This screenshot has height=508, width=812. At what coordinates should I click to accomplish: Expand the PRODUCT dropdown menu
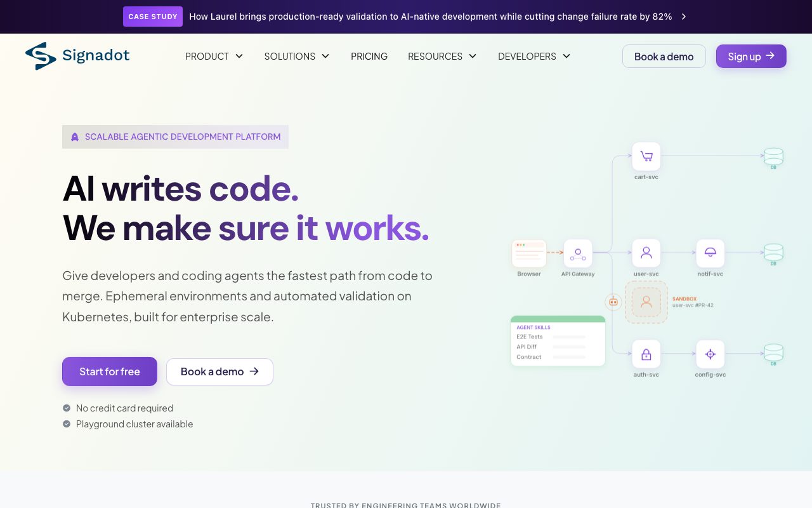[214, 56]
